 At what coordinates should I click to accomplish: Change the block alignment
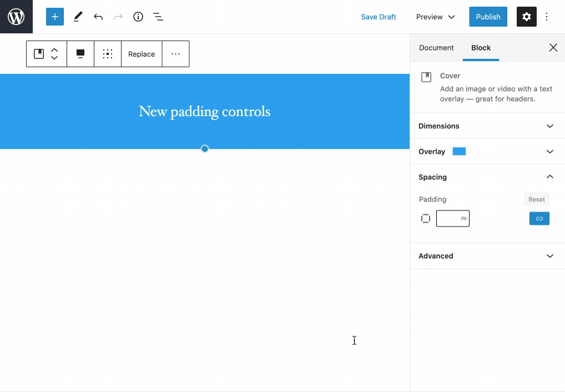pyautogui.click(x=80, y=54)
